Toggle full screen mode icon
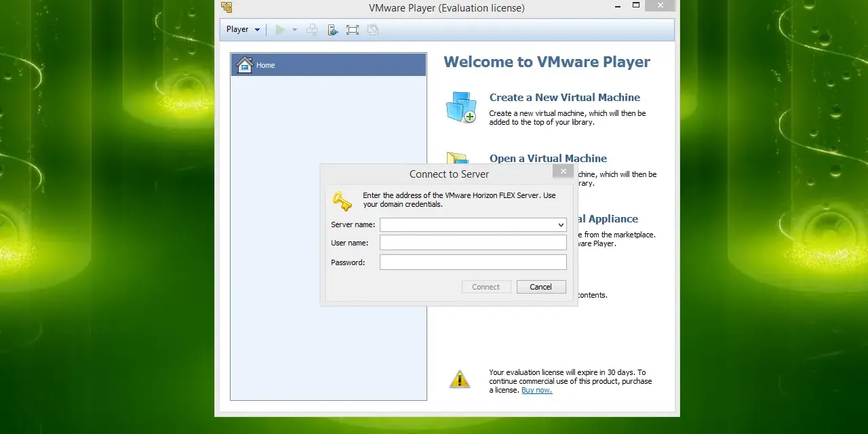The width and height of the screenshot is (868, 434). (352, 30)
